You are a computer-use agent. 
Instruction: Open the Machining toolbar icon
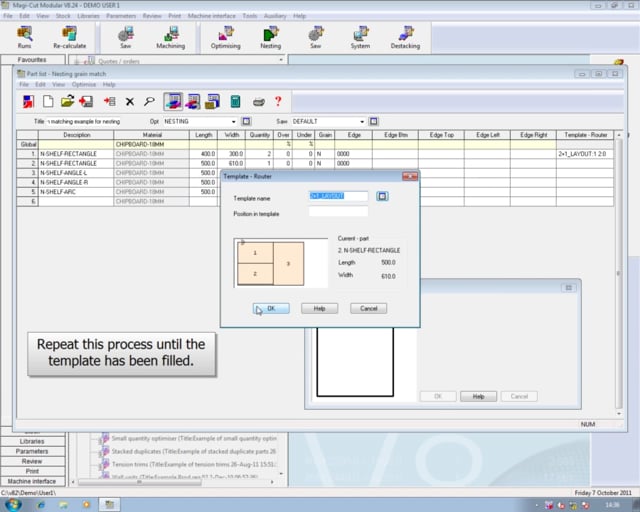pyautogui.click(x=171, y=37)
